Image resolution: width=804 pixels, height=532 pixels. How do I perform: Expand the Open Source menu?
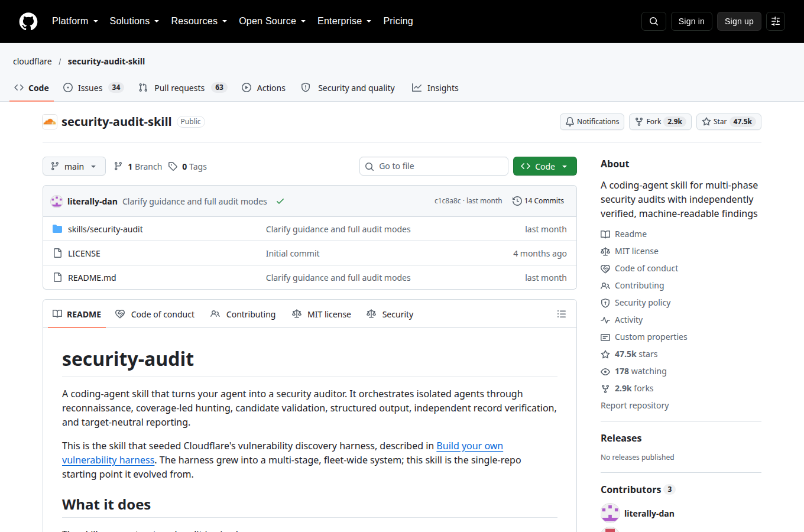click(x=273, y=21)
